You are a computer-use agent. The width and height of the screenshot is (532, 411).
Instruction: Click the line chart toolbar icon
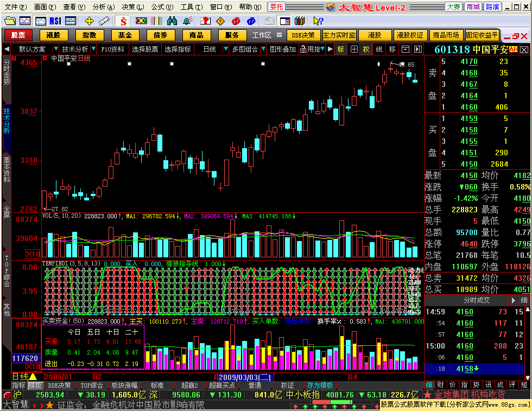coord(25,21)
